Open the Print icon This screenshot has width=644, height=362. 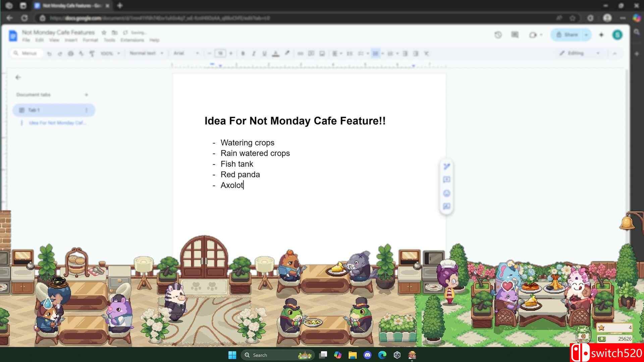coord(71,53)
